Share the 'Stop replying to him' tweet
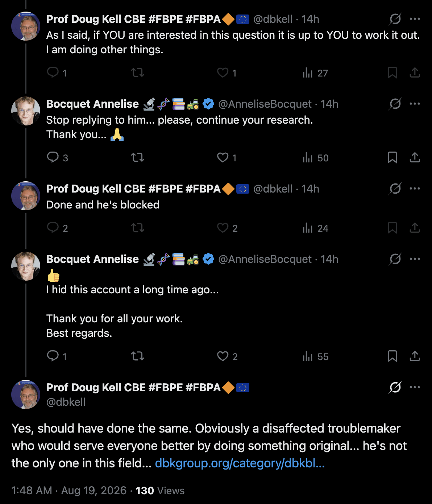Viewport: 432px width, 504px height. [415, 157]
